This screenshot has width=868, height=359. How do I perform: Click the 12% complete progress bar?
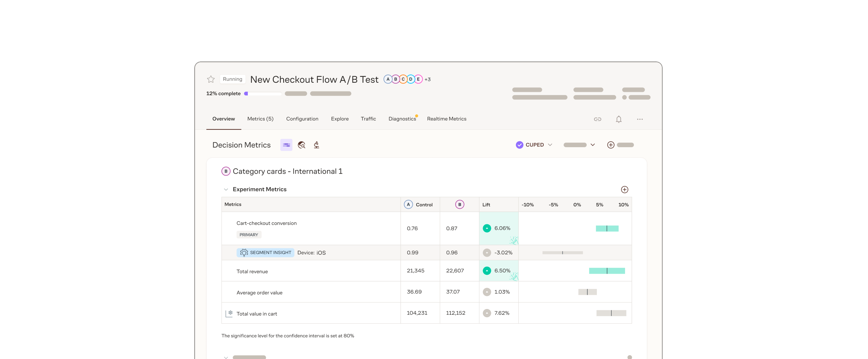(263, 94)
